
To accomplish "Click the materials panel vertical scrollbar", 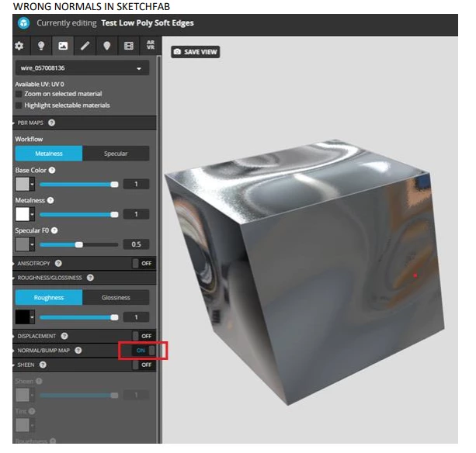I will point(158,249).
